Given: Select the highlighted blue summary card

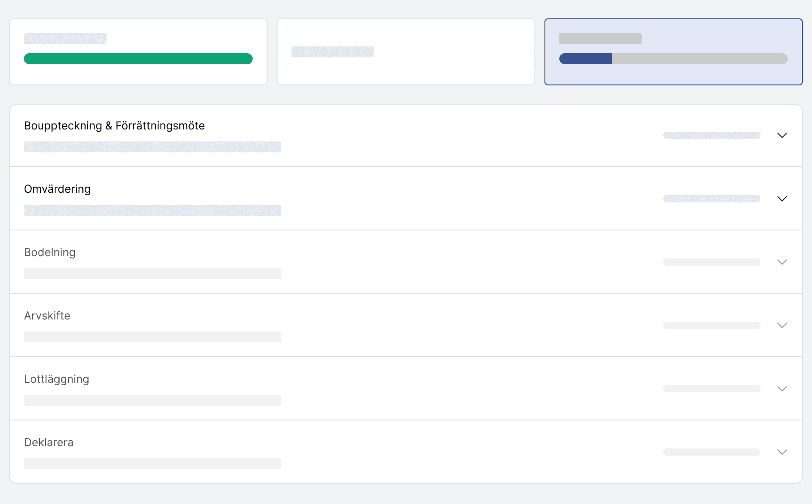Looking at the screenshot, I should [673, 52].
